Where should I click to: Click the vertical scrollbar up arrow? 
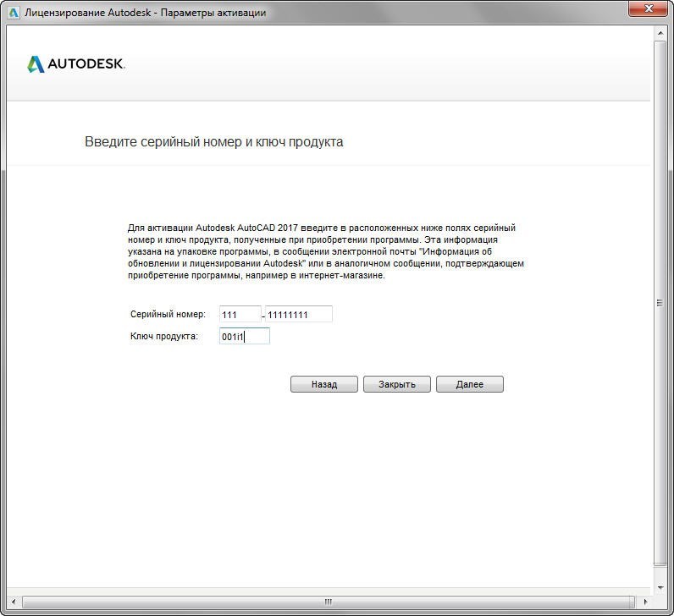click(x=660, y=35)
